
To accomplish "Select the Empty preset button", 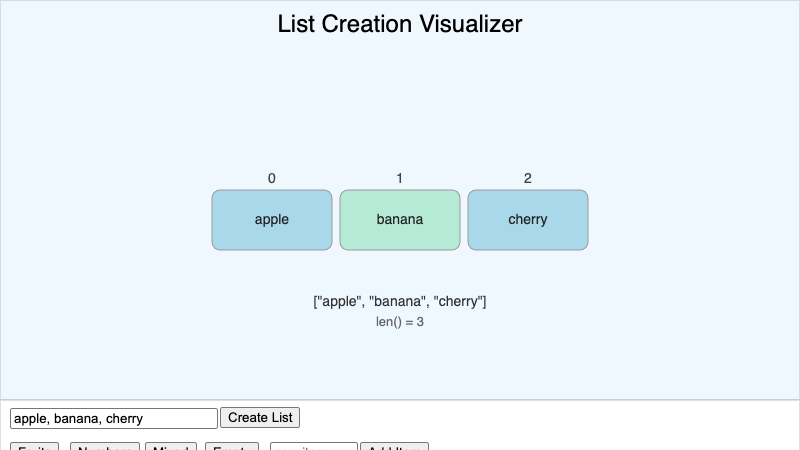I will (232, 447).
